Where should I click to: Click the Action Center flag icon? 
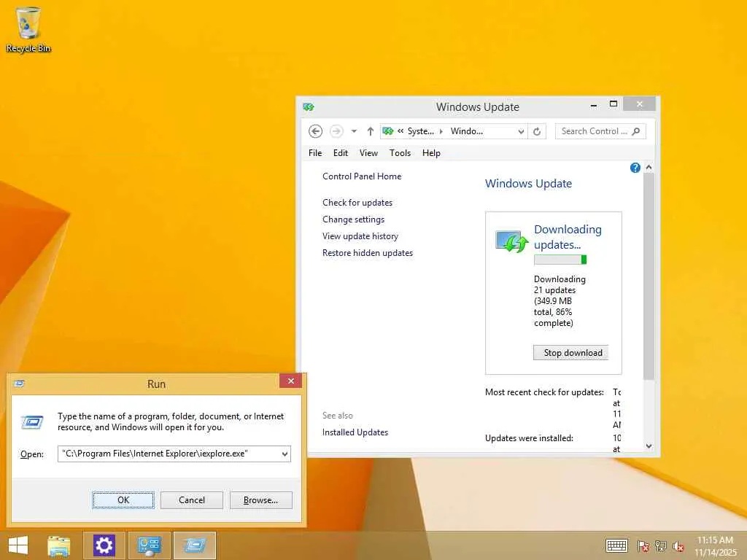tap(643, 546)
